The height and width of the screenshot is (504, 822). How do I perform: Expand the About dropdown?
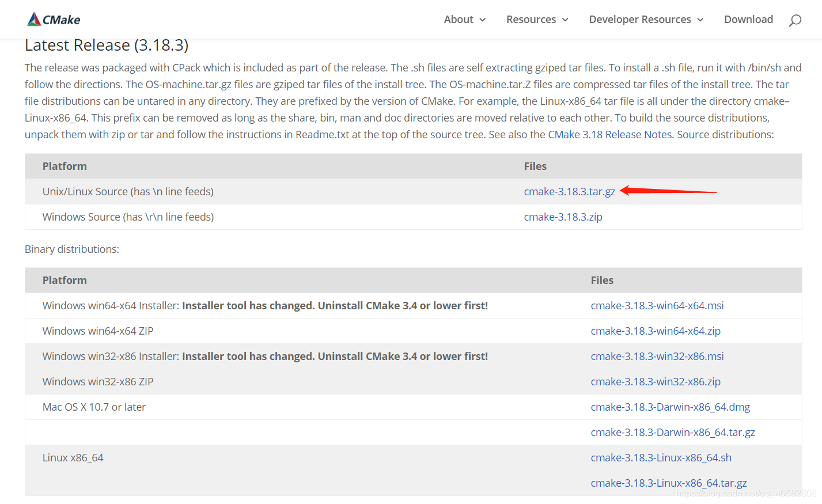(464, 19)
